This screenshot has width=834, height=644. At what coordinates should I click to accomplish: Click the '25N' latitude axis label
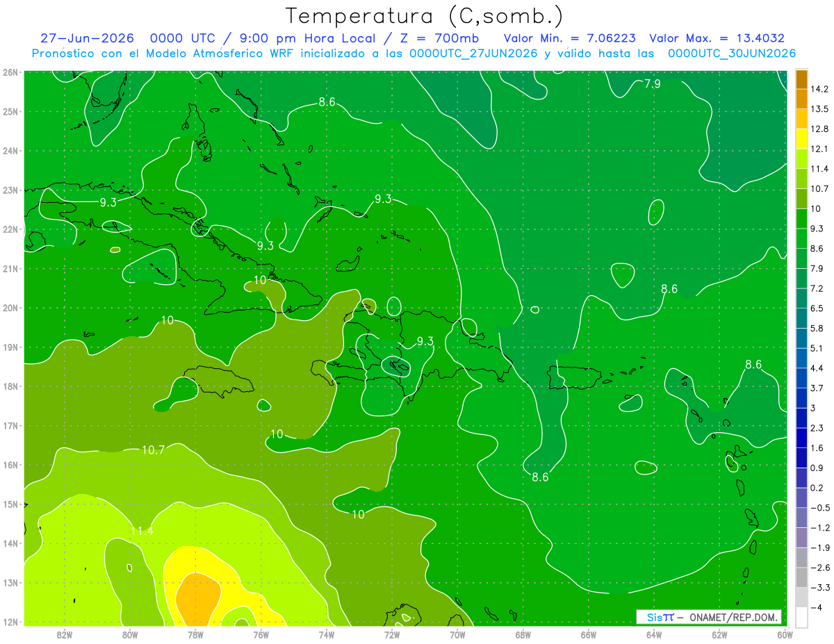point(10,111)
